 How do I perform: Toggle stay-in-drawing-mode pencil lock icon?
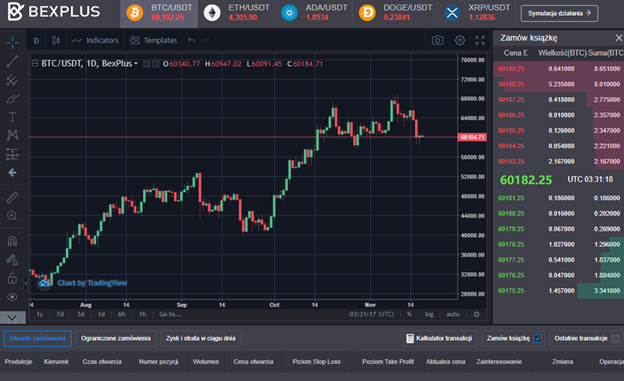click(12, 260)
